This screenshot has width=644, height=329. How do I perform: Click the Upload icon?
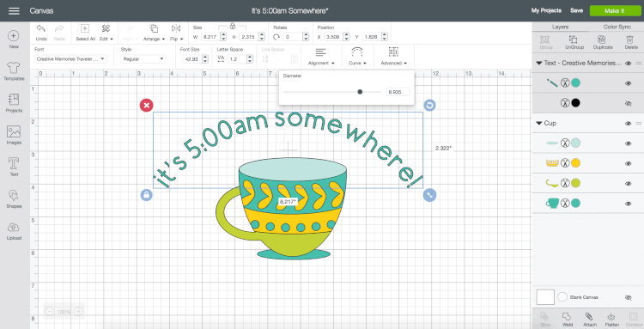click(x=14, y=227)
